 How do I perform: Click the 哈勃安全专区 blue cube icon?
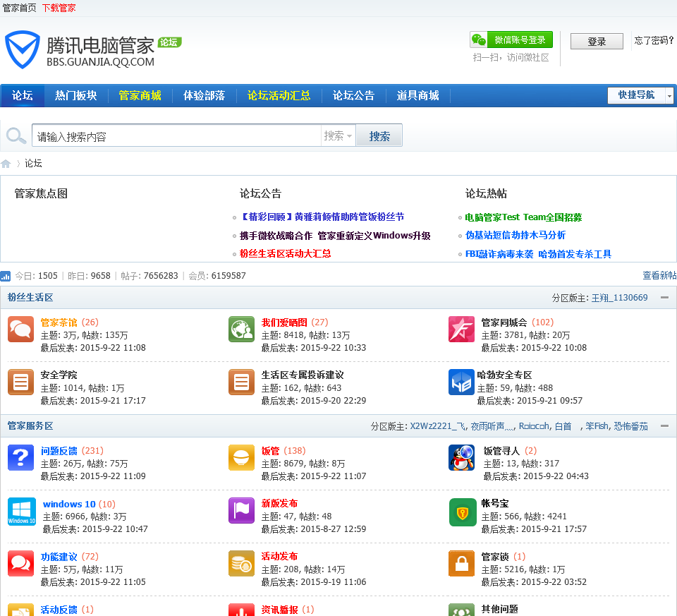pos(461,382)
